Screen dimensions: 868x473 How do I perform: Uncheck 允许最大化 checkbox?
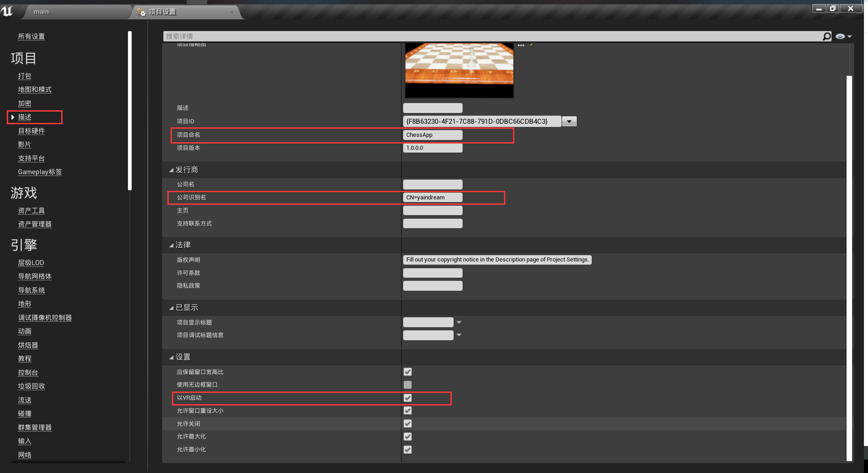tap(408, 437)
